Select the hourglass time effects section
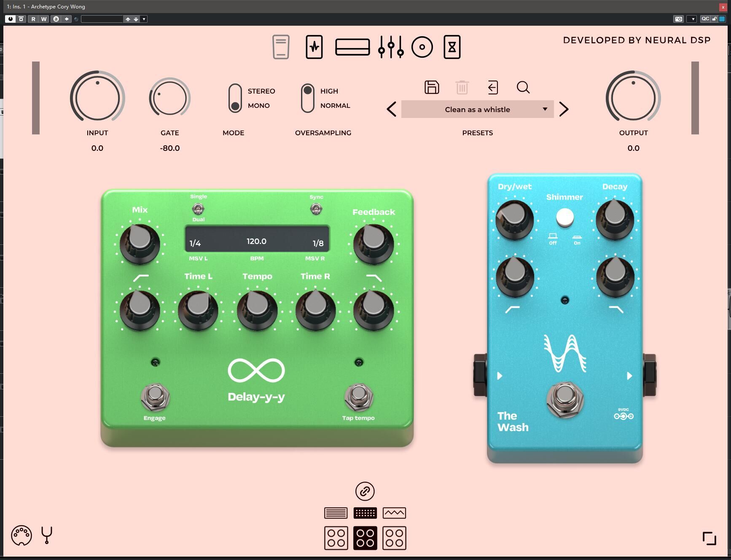Viewport: 731px width, 560px height. click(x=452, y=47)
